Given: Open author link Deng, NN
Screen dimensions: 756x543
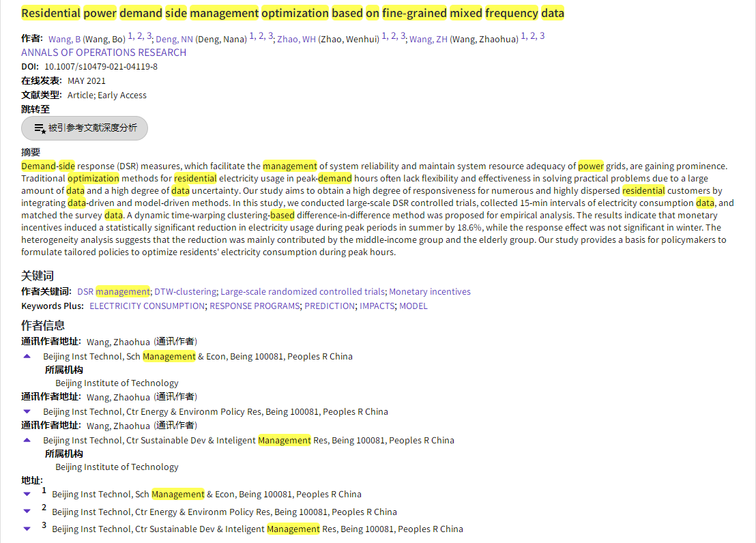Looking at the screenshot, I should tap(174, 40).
